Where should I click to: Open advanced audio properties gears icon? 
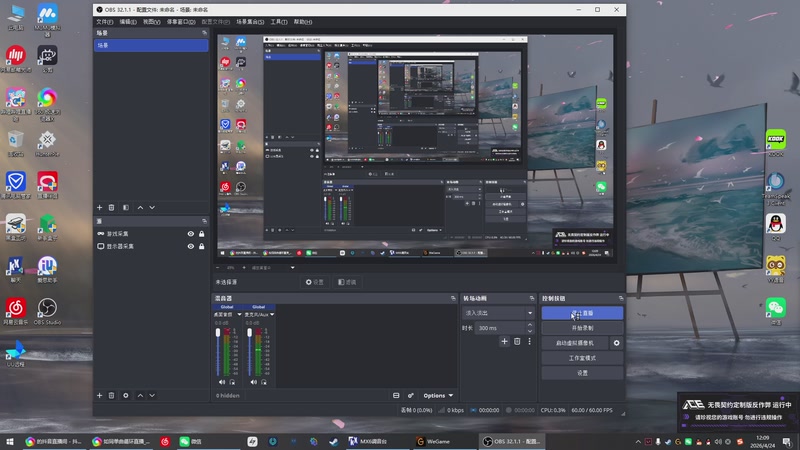[x=411, y=395]
